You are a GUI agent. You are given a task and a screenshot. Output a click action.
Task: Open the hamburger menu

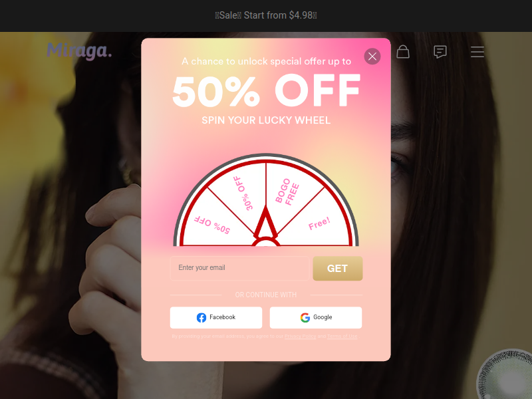point(477,52)
